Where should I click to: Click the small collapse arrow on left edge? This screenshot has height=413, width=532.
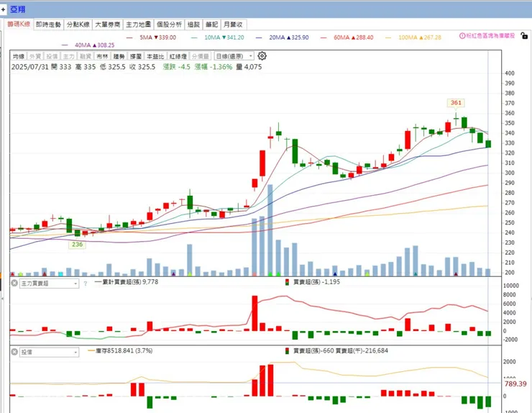pos(2,299)
